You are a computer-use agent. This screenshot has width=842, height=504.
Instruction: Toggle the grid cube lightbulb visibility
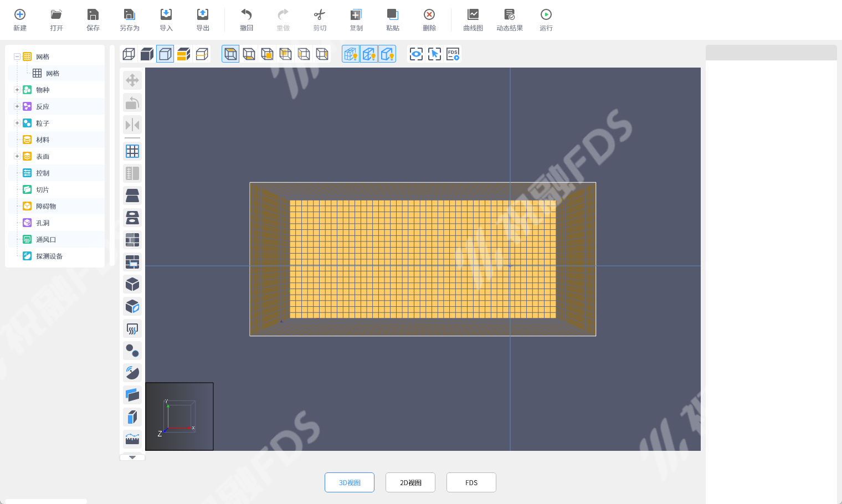[351, 54]
